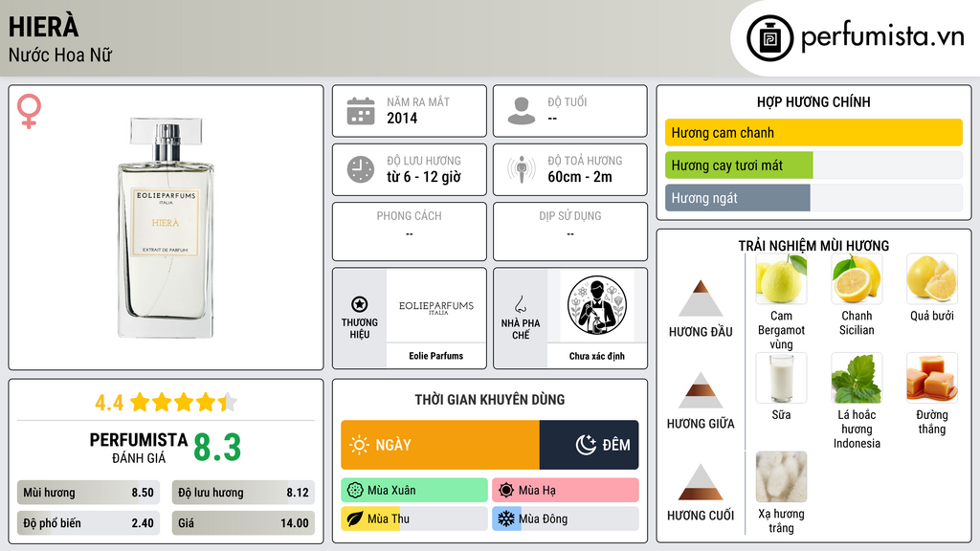Click the person icon beside Độ tuổi
Screen dimensions: 980x551
[522, 111]
